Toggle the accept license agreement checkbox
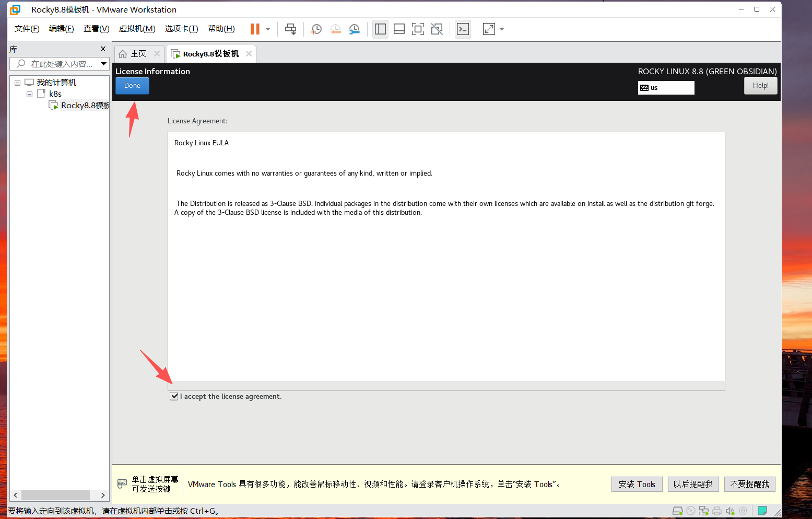812x519 pixels. click(174, 397)
